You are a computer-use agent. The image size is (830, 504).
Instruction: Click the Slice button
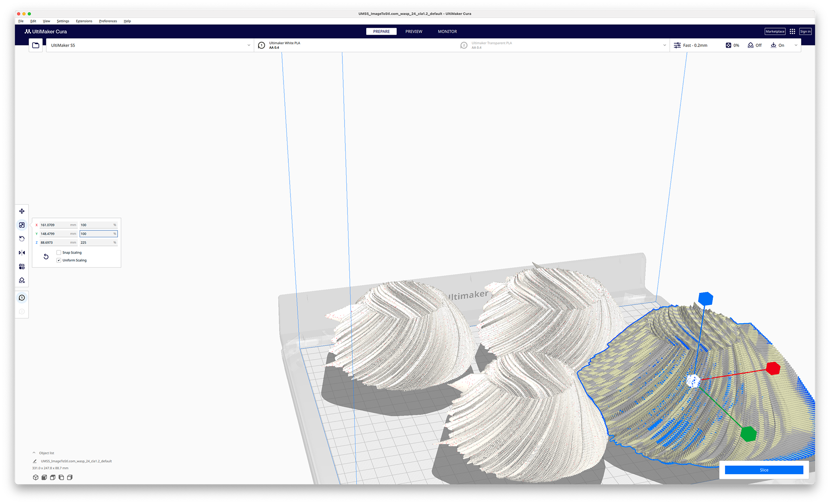click(x=764, y=470)
